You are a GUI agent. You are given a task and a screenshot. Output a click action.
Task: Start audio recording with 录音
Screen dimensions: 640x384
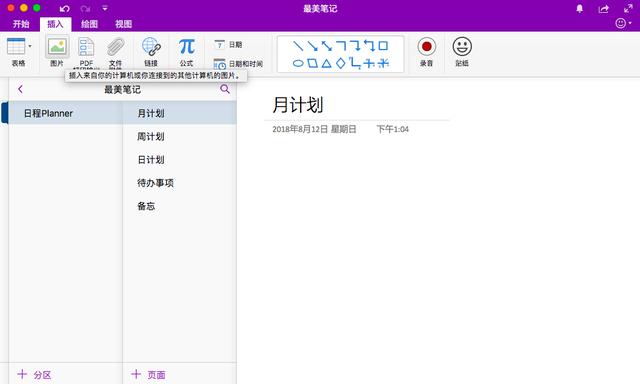(427, 47)
